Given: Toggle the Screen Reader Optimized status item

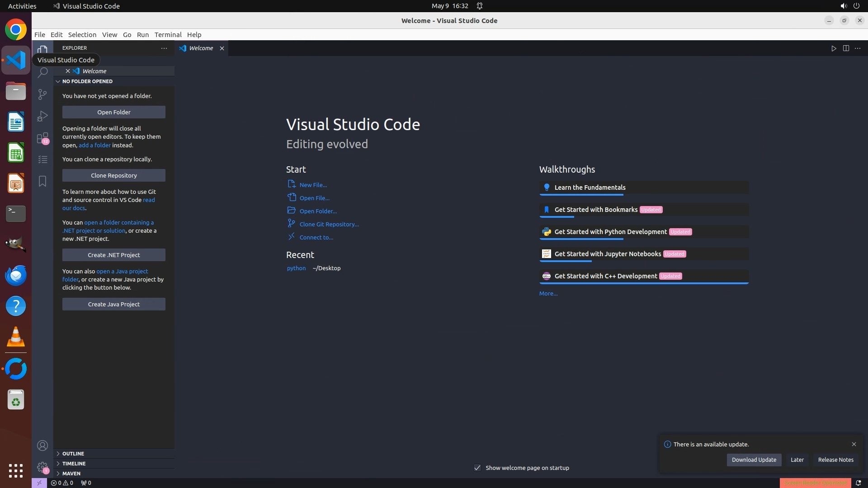Looking at the screenshot, I should click(815, 483).
